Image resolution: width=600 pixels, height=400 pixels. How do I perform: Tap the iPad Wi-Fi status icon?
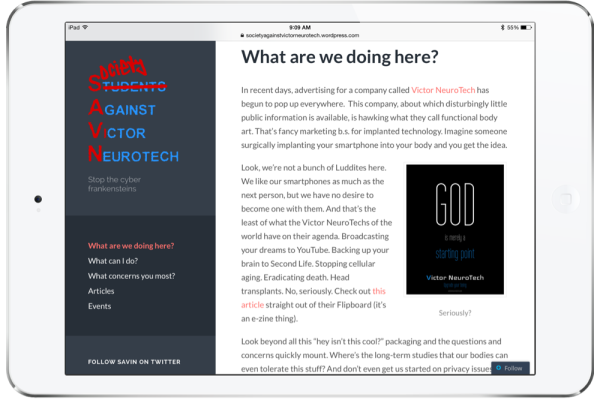[85, 27]
